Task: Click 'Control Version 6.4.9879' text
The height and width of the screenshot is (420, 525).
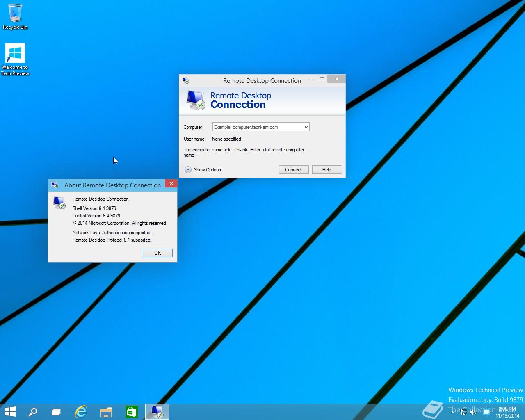Action: pos(96,216)
